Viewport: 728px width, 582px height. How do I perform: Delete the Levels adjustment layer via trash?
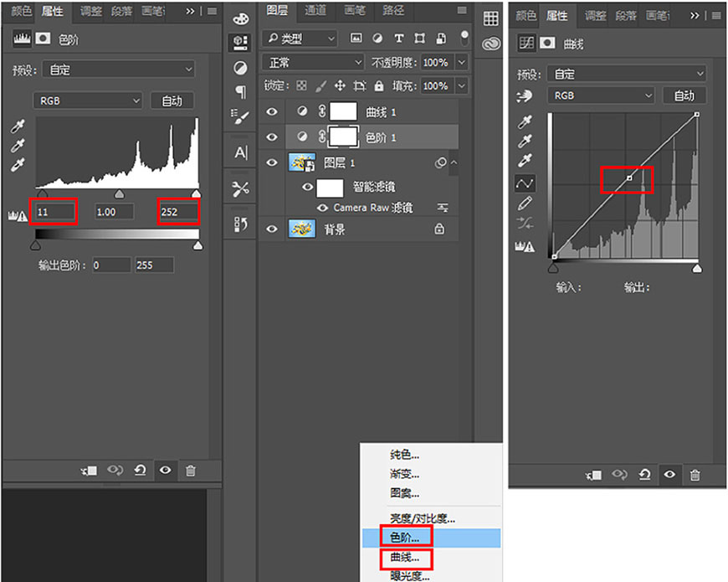[x=190, y=471]
